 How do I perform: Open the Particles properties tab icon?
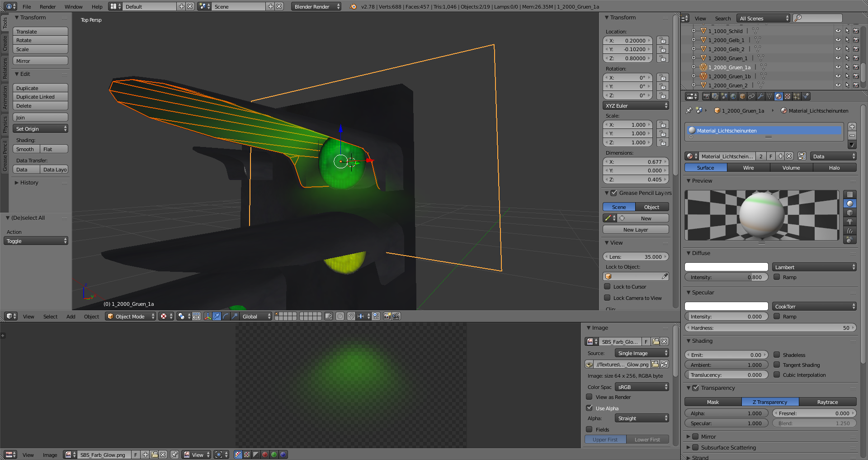(797, 96)
